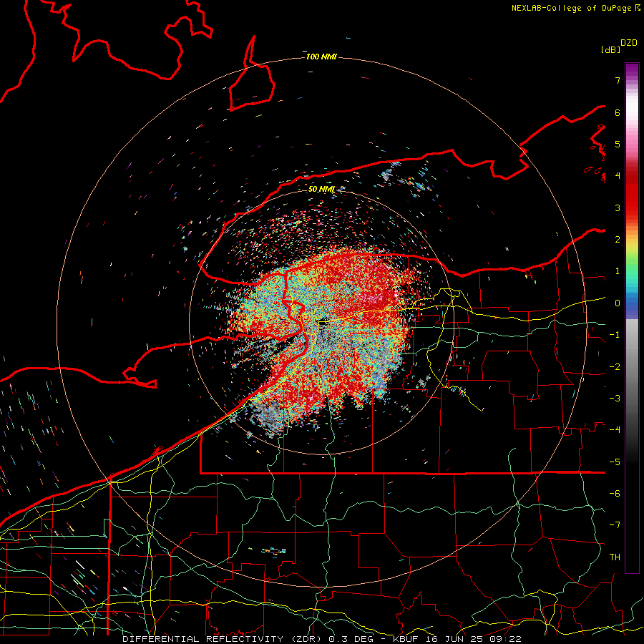This screenshot has width=644, height=644.
Task: Click the 0 value on color scale
Action: point(618,303)
